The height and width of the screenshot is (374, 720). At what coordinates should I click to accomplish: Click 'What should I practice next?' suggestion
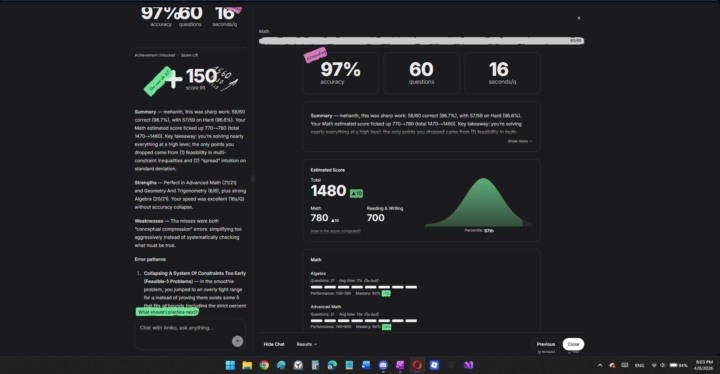click(167, 312)
